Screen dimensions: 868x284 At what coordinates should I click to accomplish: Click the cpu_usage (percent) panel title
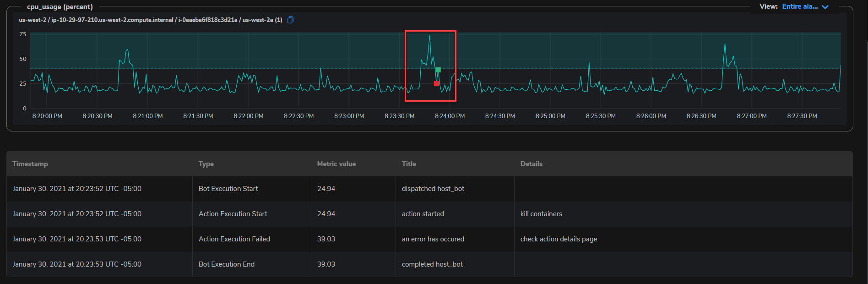pos(60,7)
